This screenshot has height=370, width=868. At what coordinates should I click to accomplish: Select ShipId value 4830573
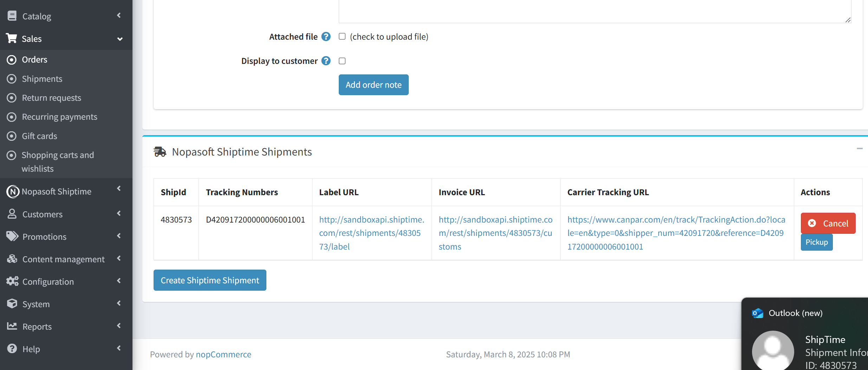(176, 220)
